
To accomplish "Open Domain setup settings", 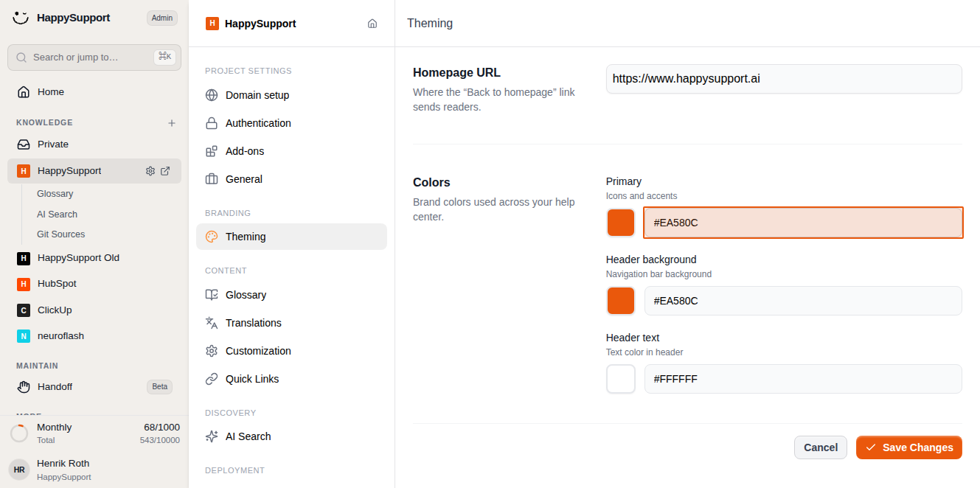I will coord(291,95).
